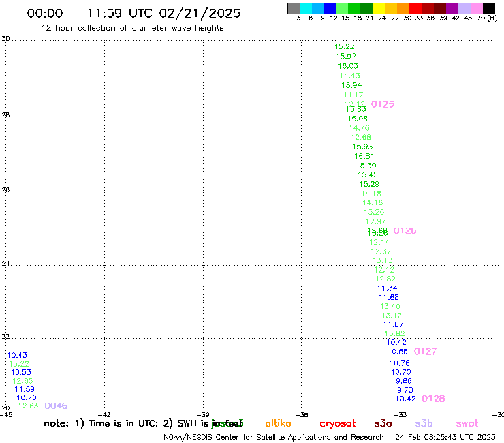Click the 12.65 reading near the left edge
This screenshot has width=504, height=443.
tap(22, 381)
